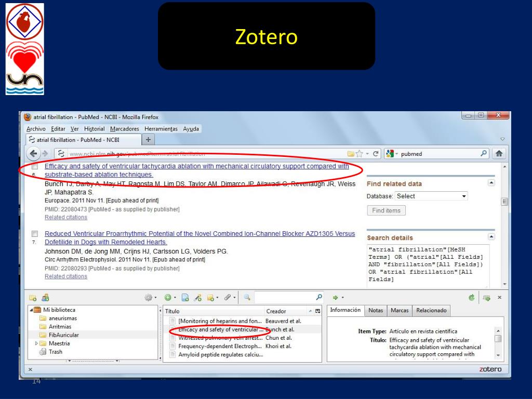Click Add Item by Identifier wand icon
This screenshot has width=532, height=399.
pyautogui.click(x=198, y=298)
